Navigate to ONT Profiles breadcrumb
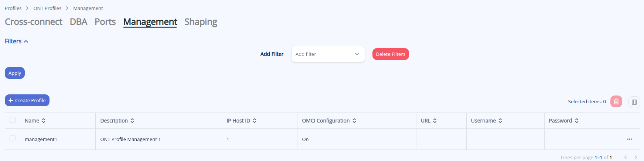Screen dimensions: 644x161 pyautogui.click(x=47, y=8)
